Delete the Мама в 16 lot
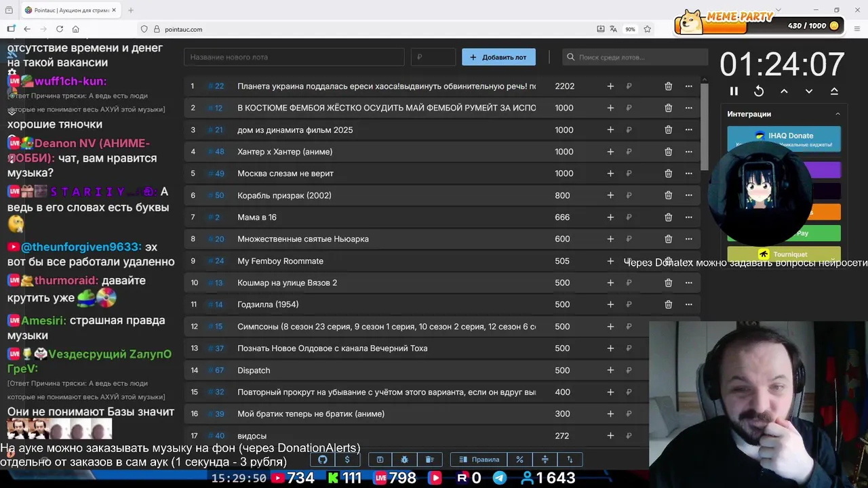 click(x=668, y=217)
